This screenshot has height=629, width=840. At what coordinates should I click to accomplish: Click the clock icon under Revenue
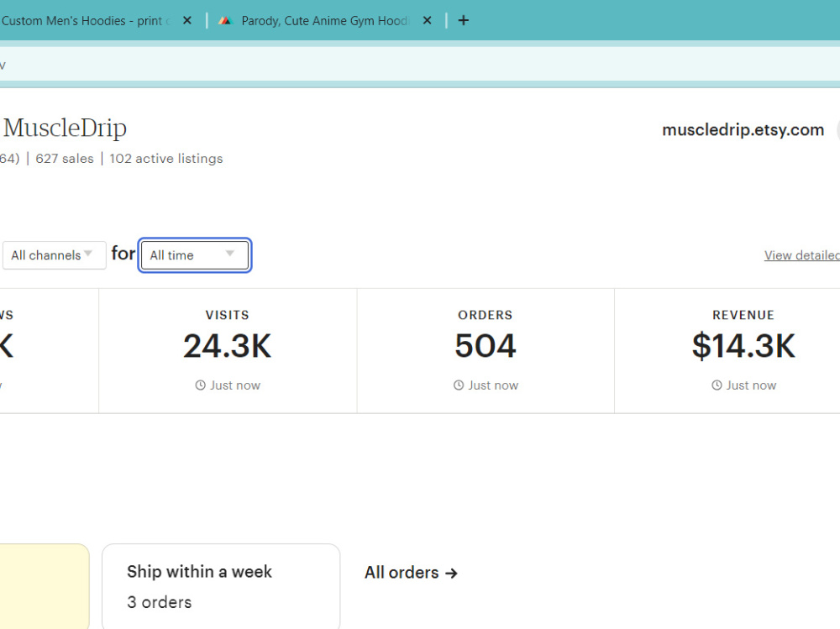click(717, 385)
